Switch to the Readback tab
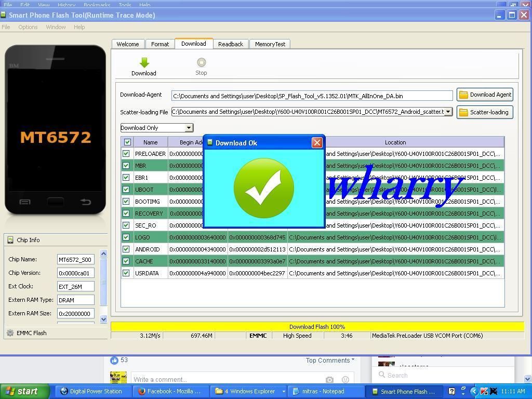This screenshot has width=532, height=399. 230,44
